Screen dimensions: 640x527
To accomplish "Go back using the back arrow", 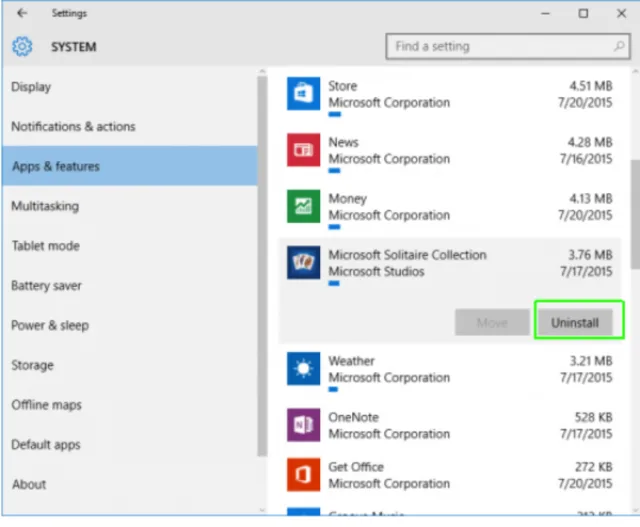I will pyautogui.click(x=22, y=13).
